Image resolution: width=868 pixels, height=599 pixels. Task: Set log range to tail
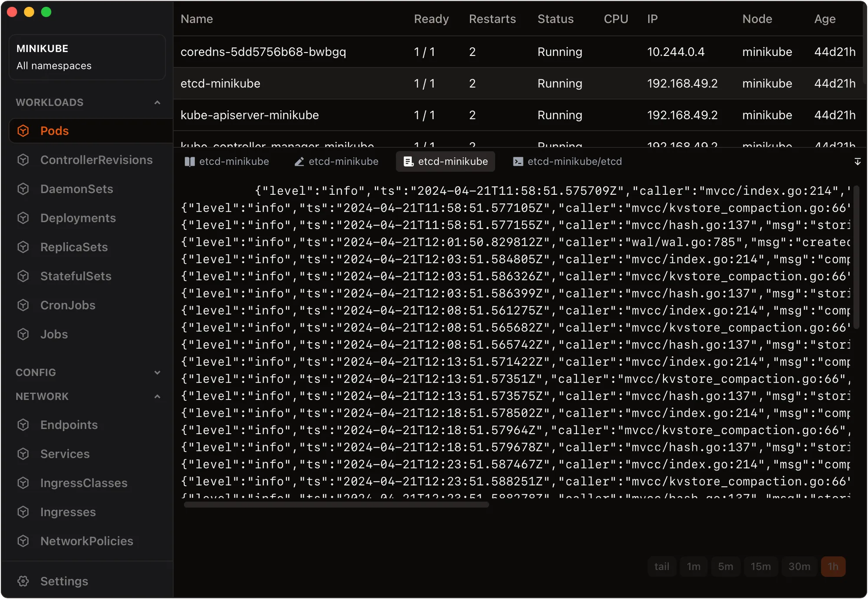click(x=662, y=566)
